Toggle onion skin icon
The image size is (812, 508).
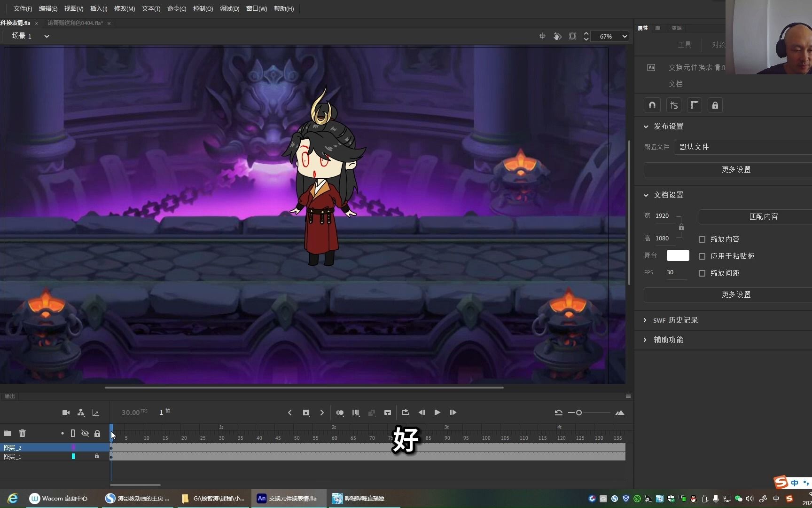coord(340,413)
